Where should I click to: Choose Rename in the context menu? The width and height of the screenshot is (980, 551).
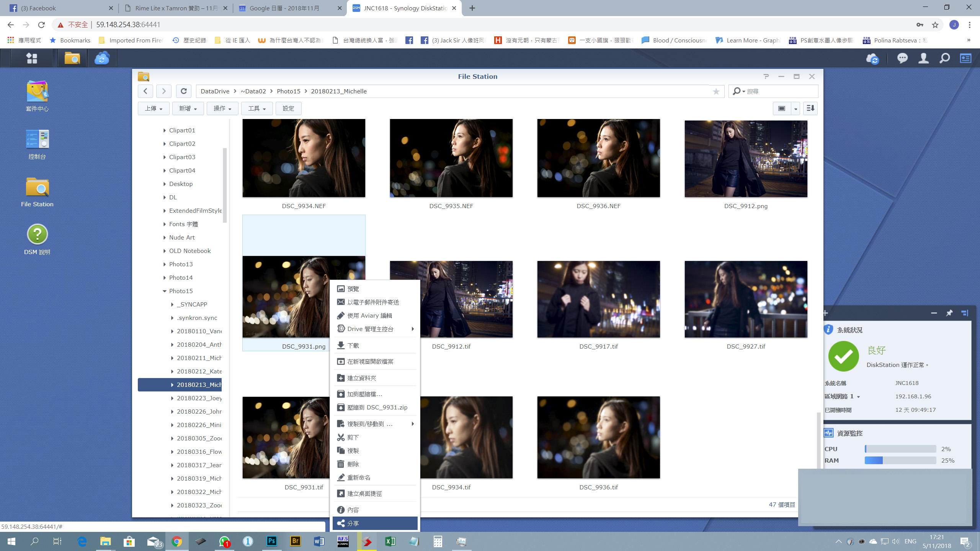(x=375, y=478)
